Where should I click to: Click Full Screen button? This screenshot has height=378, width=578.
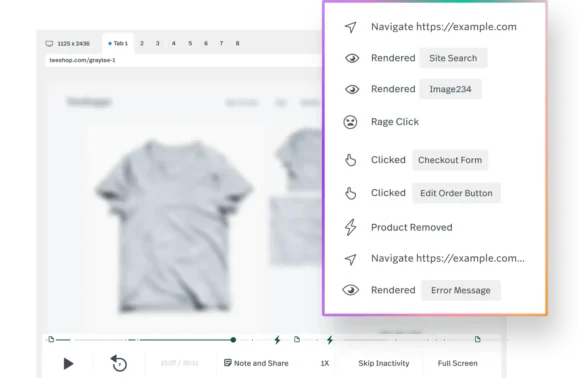457,363
